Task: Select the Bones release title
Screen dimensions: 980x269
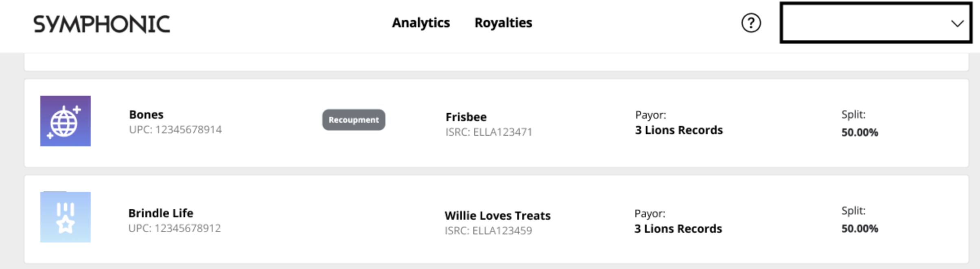Action: (146, 115)
